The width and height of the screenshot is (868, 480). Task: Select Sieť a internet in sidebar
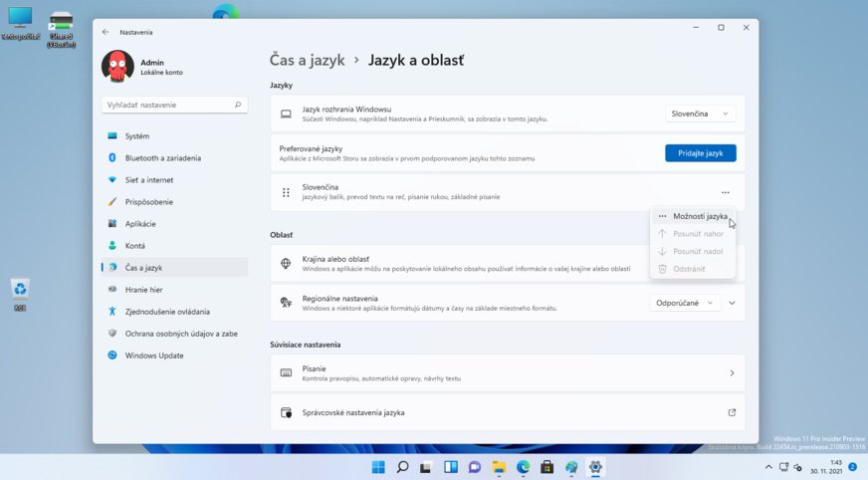coord(148,179)
